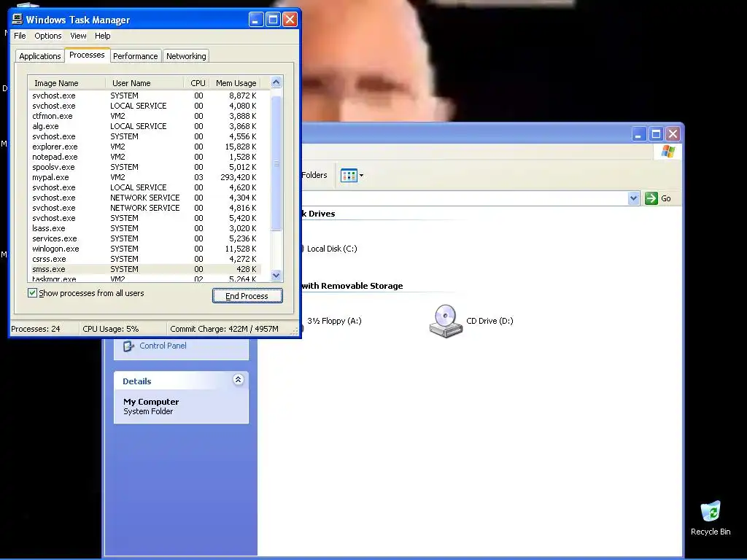Select the spoolsv.exe process row
Viewport: 747px width, 560px height.
[145, 167]
